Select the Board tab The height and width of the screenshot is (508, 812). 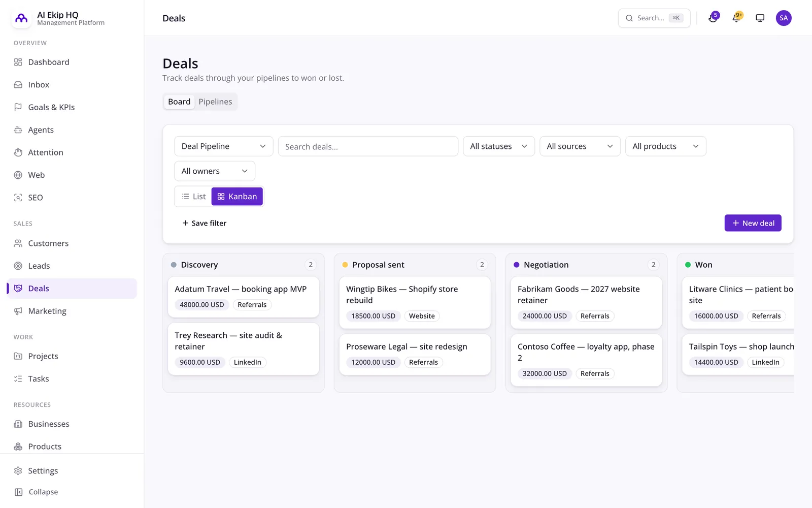pyautogui.click(x=179, y=102)
